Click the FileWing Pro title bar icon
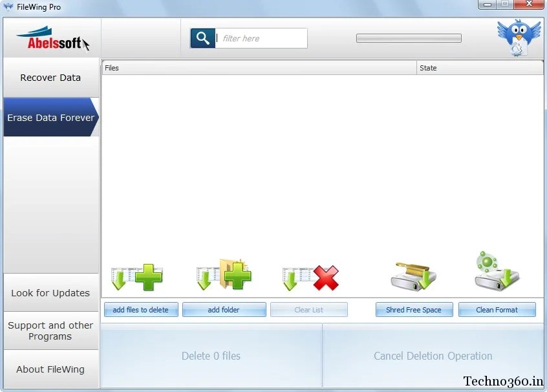The width and height of the screenshot is (547, 392). pyautogui.click(x=8, y=7)
